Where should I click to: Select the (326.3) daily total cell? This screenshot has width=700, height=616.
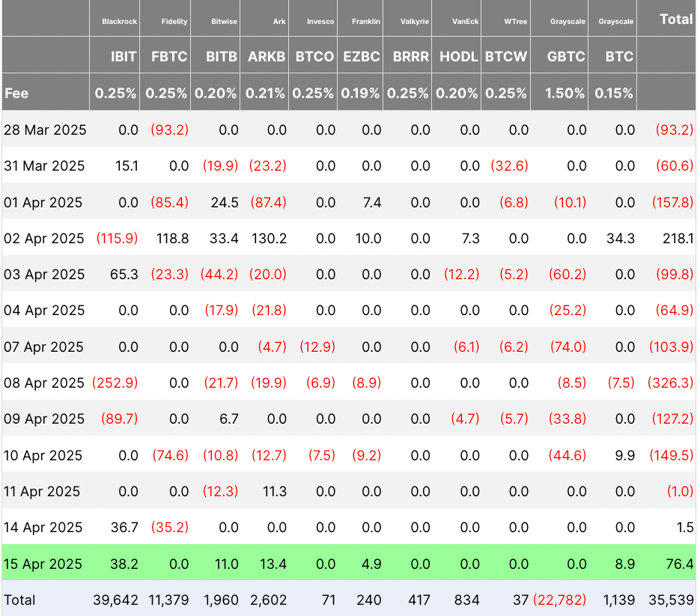tap(671, 382)
